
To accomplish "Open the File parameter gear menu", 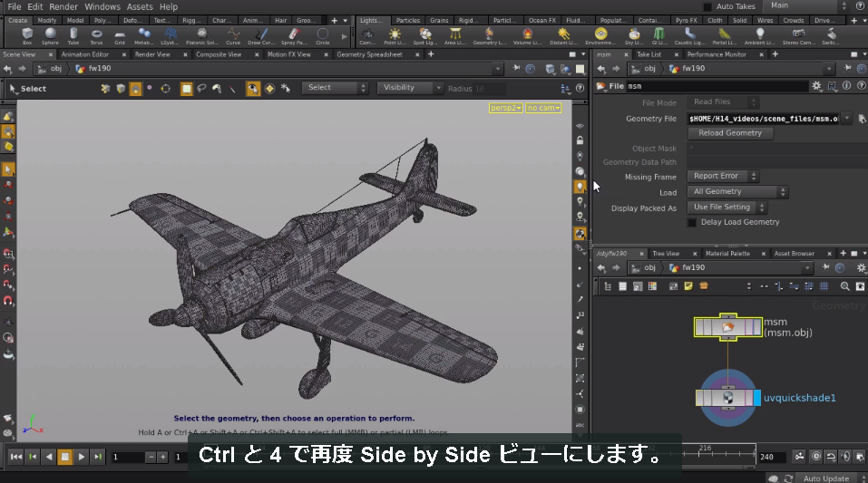I will point(817,86).
